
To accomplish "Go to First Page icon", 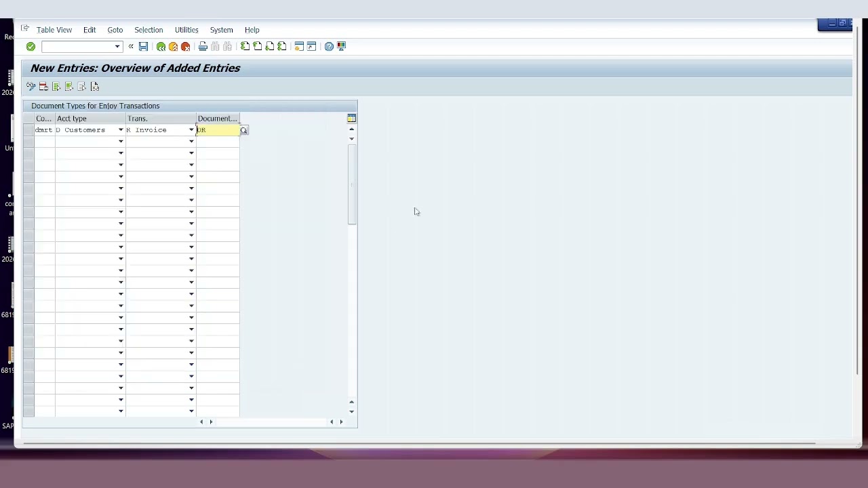I will [x=245, y=47].
